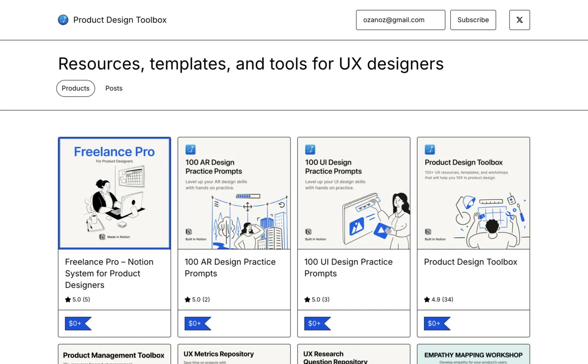Click the 100 AR Design Prompts cover image
588x364 pixels.
234,193
